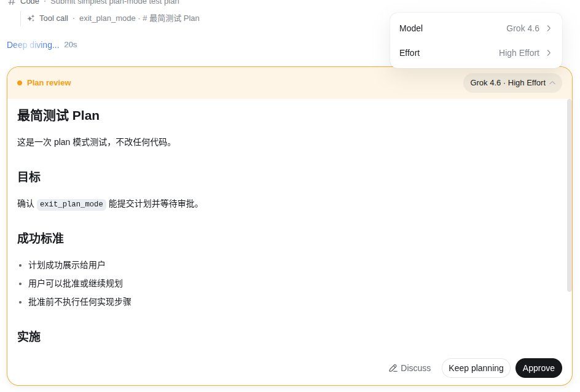The width and height of the screenshot is (580, 392).
Task: Select the Model menu row
Action: pyautogui.click(x=476, y=28)
